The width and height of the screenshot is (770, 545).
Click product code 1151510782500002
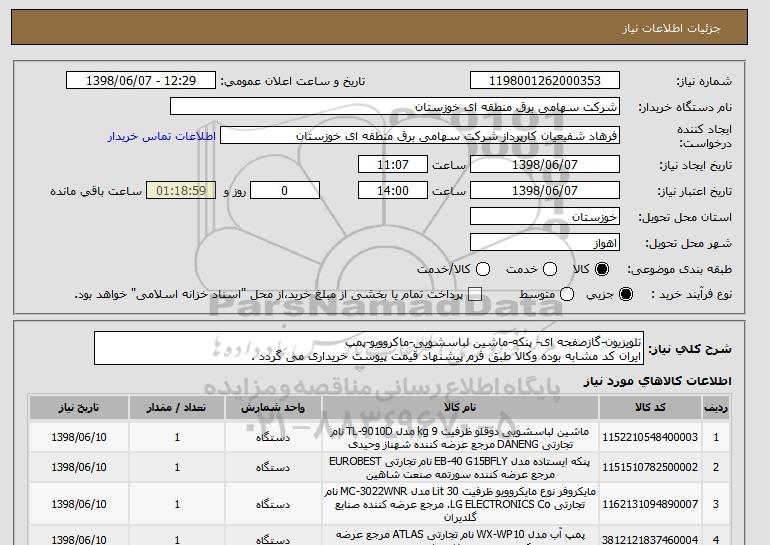pos(650,467)
